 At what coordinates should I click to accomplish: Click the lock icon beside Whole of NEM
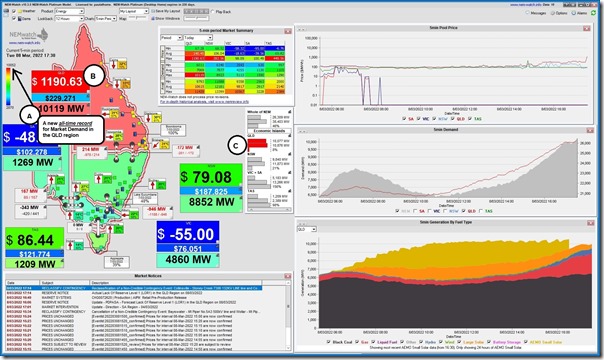[x=289, y=112]
